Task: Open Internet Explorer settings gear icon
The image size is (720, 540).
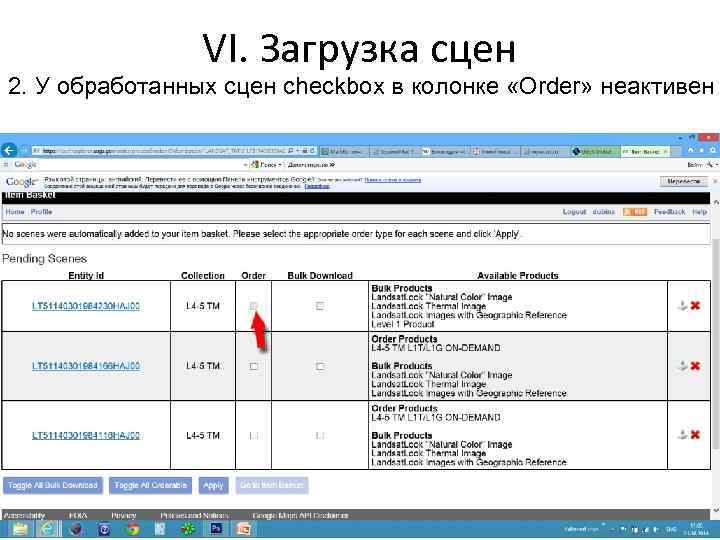Action: click(713, 150)
